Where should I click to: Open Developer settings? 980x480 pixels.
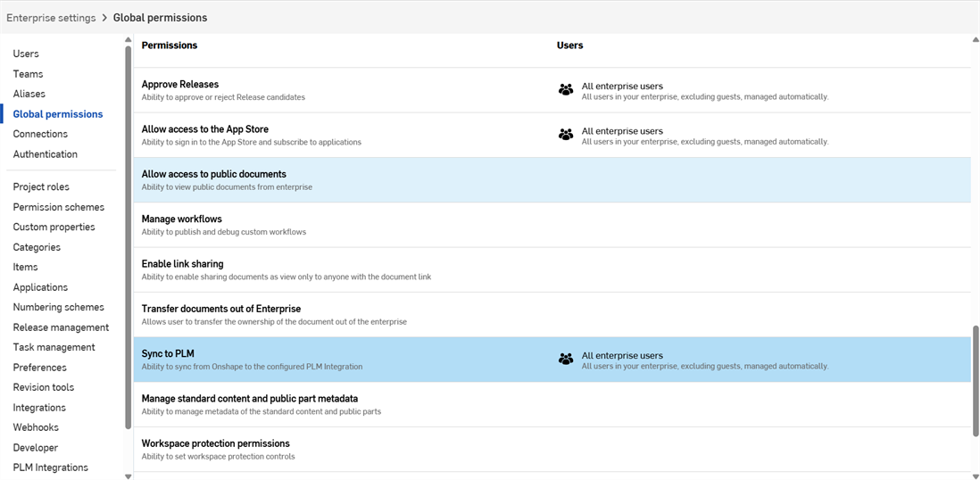[x=36, y=448]
